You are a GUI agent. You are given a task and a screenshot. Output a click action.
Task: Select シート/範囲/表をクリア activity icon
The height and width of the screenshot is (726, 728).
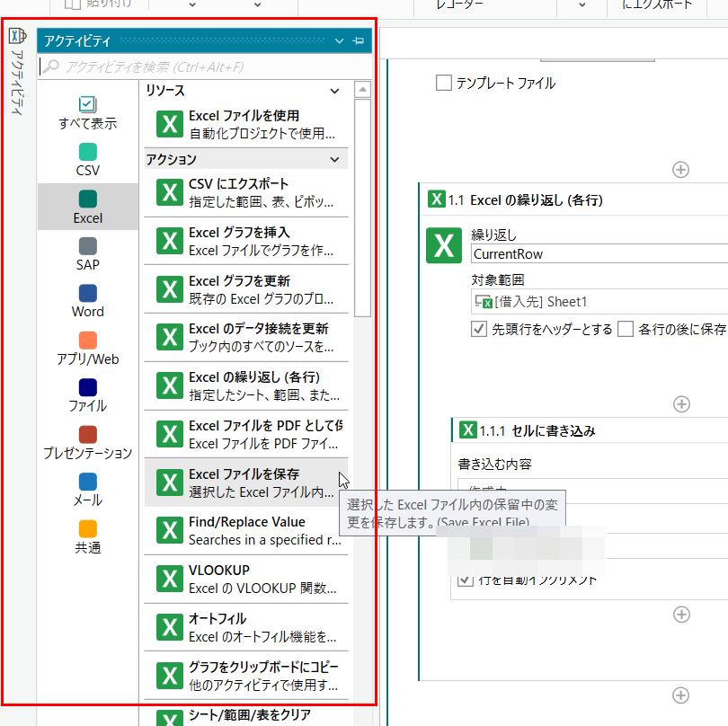[170, 719]
